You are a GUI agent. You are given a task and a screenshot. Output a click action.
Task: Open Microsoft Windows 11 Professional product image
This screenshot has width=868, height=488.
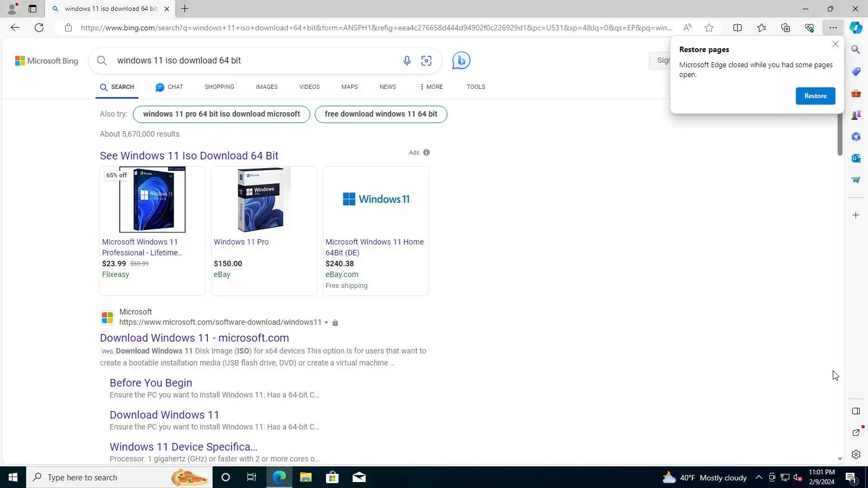tap(152, 200)
